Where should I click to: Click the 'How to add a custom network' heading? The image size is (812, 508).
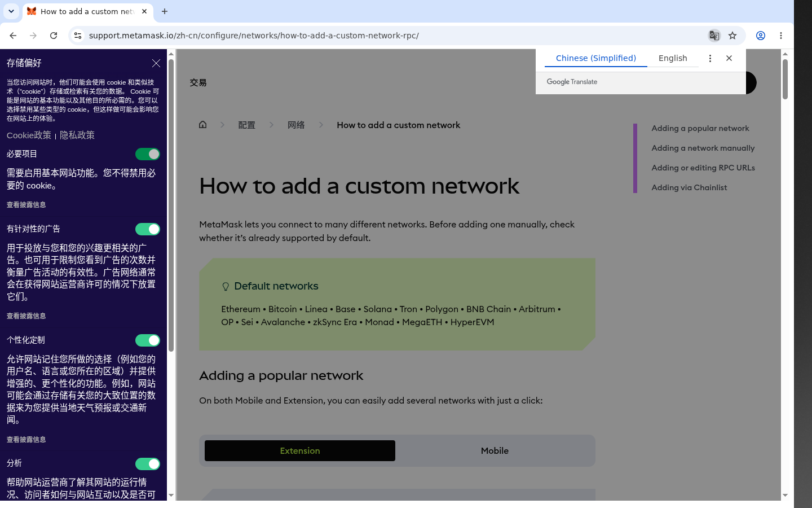pyautogui.click(x=359, y=186)
